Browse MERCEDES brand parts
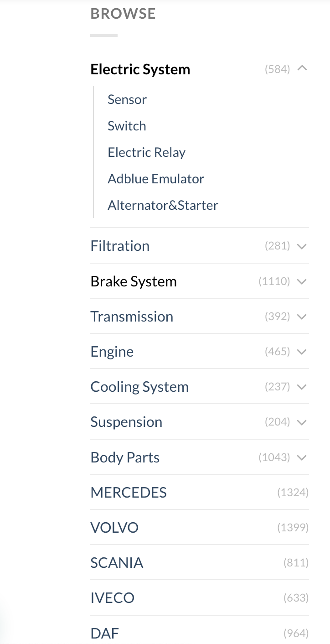Screen dimensions: 330x644 click(129, 493)
